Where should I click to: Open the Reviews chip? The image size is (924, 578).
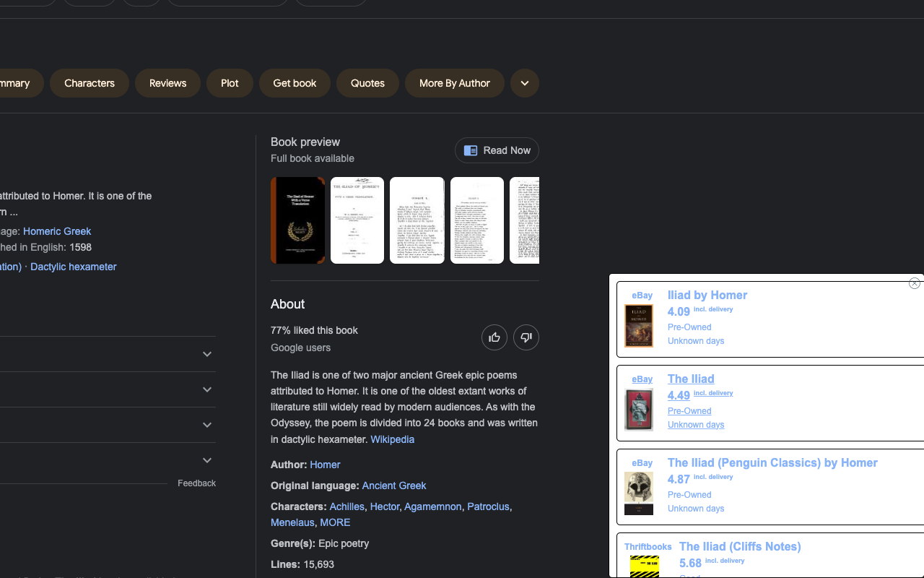tap(167, 83)
